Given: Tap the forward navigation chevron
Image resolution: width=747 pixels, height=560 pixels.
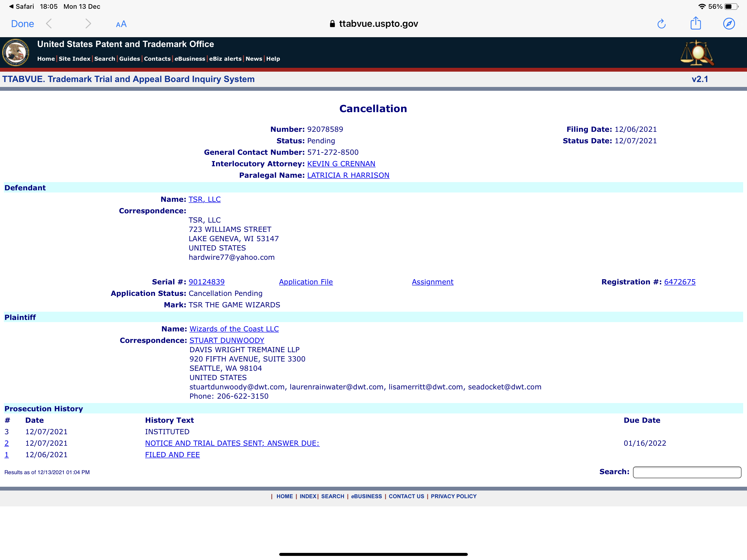Looking at the screenshot, I should click(x=88, y=24).
